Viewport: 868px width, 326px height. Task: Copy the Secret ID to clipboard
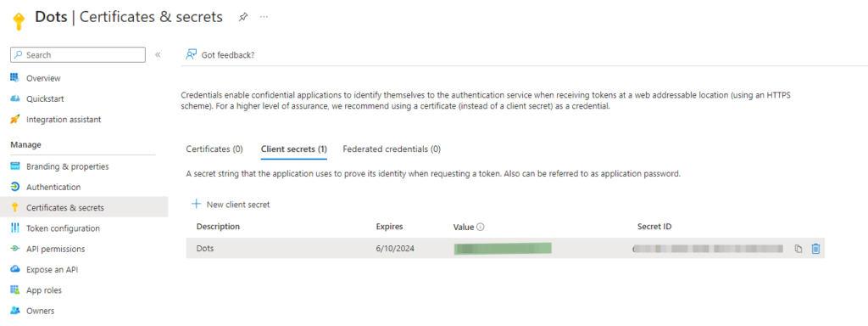[x=798, y=249]
